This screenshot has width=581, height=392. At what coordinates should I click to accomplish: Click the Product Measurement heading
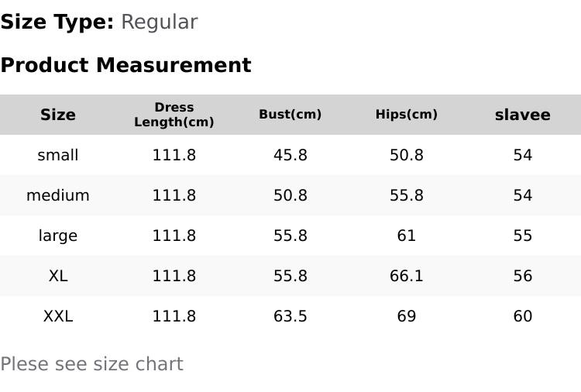(126, 65)
